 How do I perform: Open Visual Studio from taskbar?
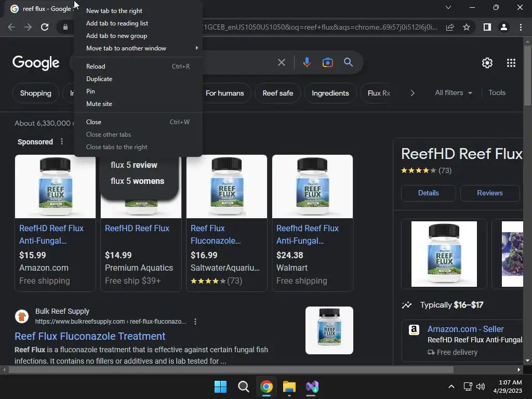(312, 387)
